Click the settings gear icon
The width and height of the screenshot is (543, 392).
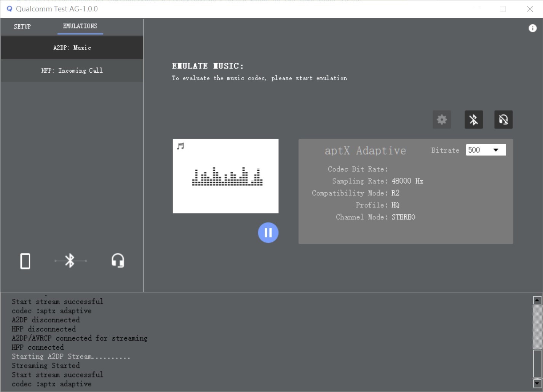pos(442,120)
